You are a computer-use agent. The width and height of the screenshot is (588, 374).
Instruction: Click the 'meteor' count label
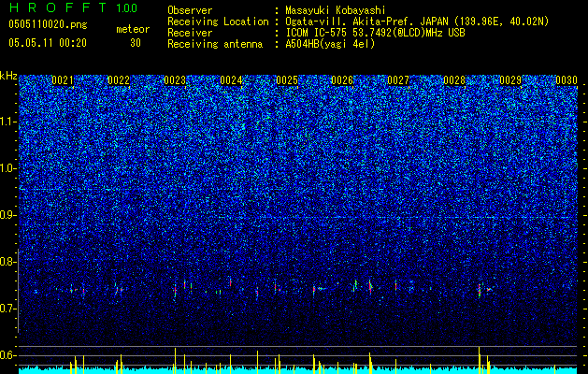click(133, 29)
